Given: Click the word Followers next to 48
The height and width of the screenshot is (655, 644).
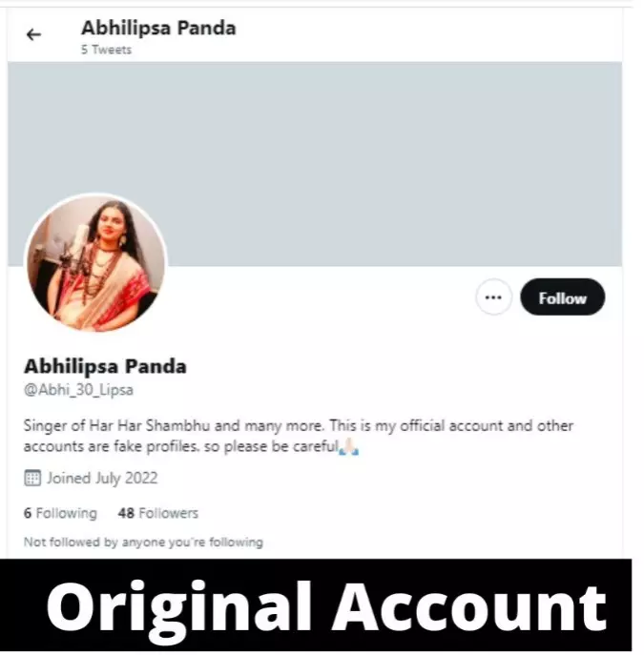Looking at the screenshot, I should tap(169, 513).
